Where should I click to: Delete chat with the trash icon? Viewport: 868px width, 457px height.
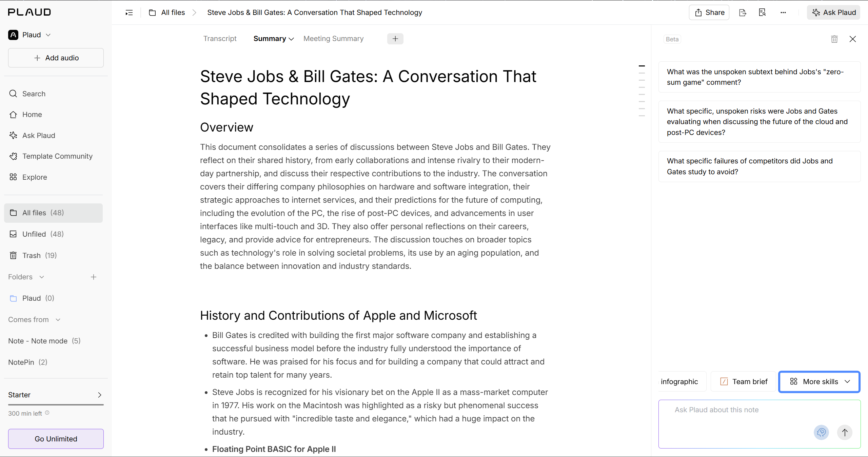click(834, 39)
